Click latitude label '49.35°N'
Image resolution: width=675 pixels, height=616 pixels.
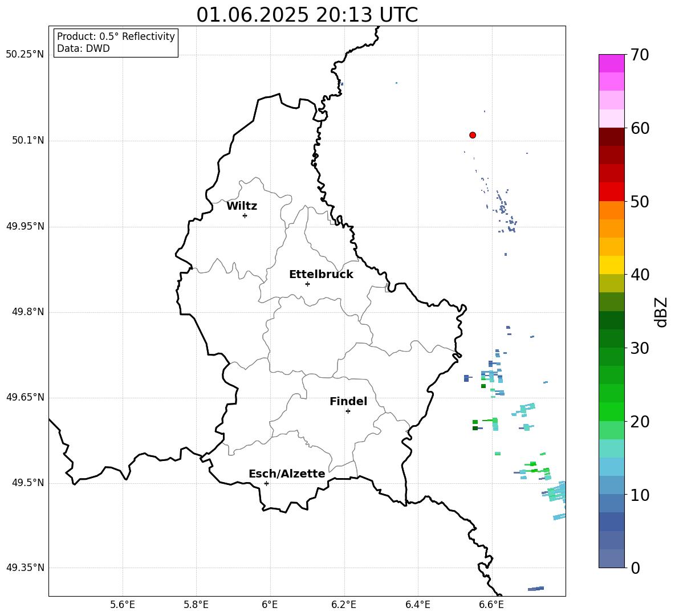[25, 568]
